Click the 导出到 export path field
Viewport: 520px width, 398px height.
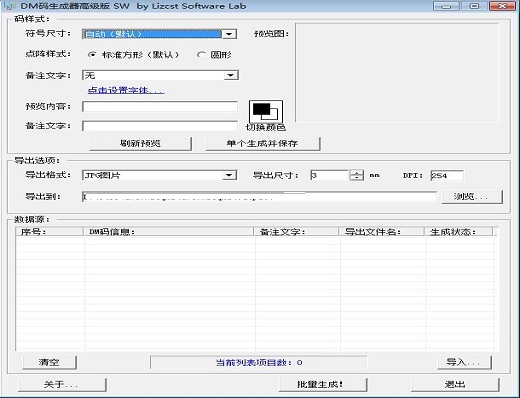(259, 197)
